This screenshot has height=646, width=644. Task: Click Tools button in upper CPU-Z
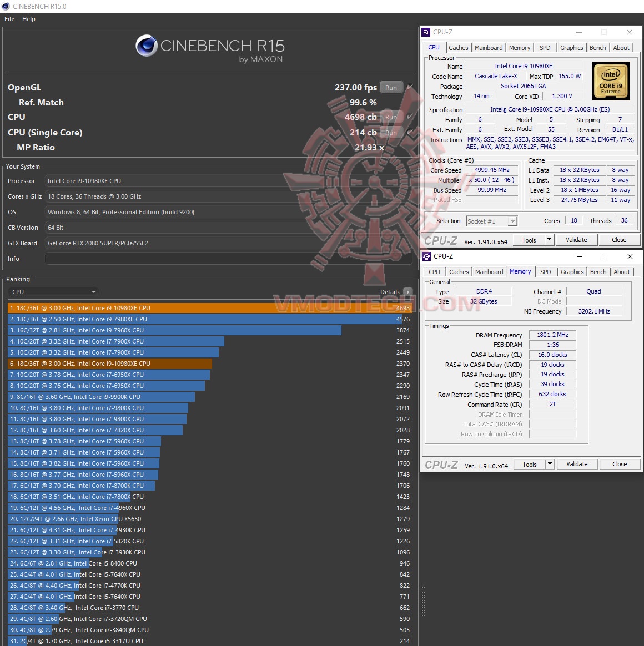click(529, 240)
